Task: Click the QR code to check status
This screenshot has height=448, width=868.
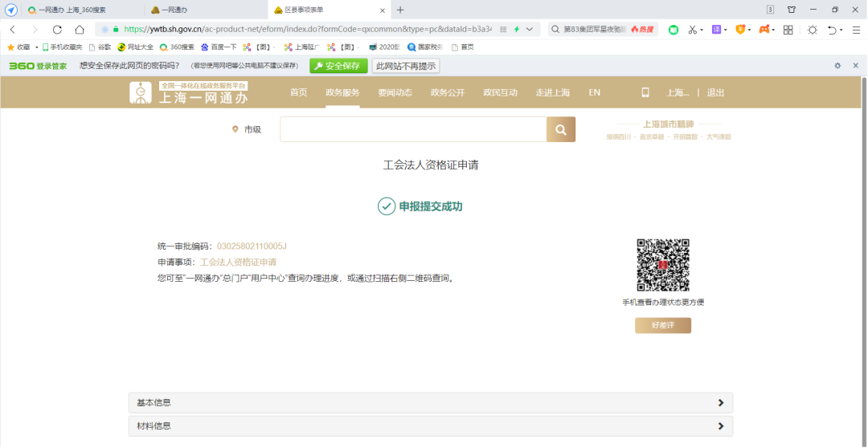Action: point(663,265)
